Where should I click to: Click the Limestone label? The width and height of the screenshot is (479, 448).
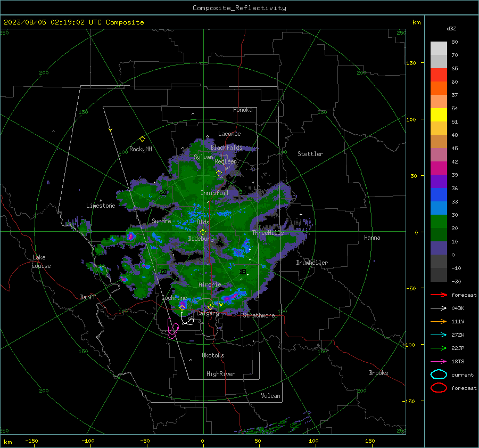pyautogui.click(x=101, y=206)
